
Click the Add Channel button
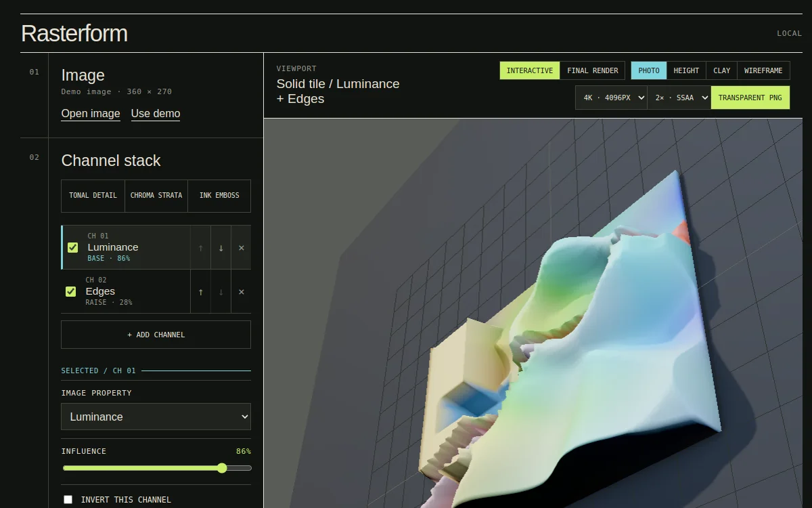pyautogui.click(x=156, y=335)
